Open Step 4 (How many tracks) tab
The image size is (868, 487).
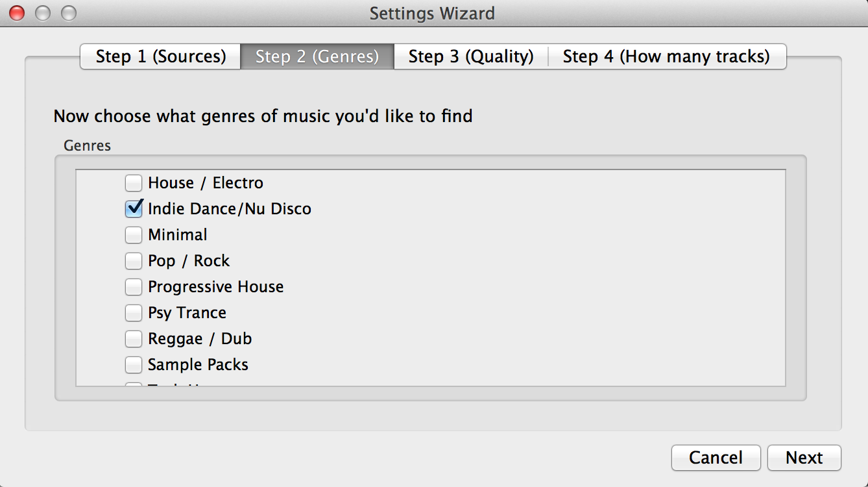point(667,56)
